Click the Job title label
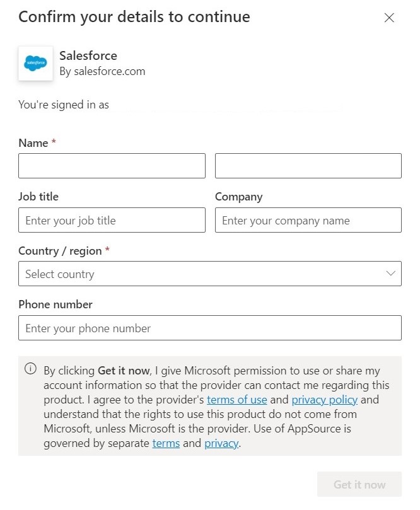Viewport: 420px width, 510px height. [38, 197]
